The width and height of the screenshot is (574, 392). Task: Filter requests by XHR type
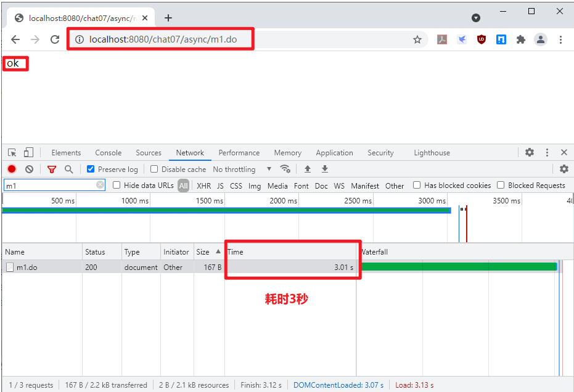[x=203, y=186]
